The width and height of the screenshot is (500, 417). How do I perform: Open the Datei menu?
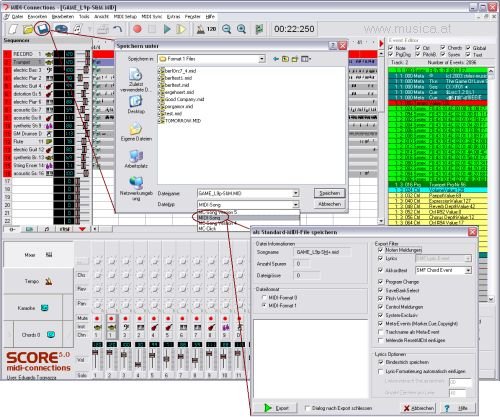point(17,16)
